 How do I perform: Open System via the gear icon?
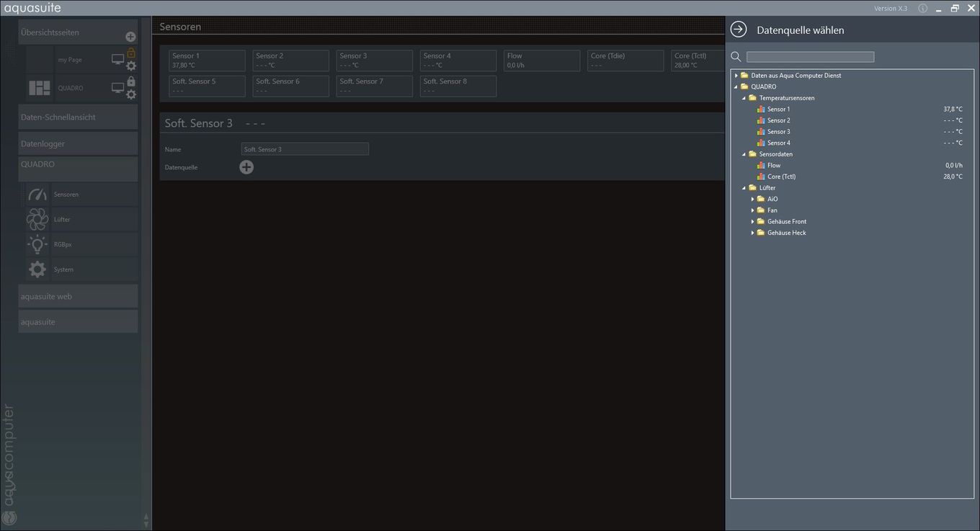pyautogui.click(x=37, y=269)
